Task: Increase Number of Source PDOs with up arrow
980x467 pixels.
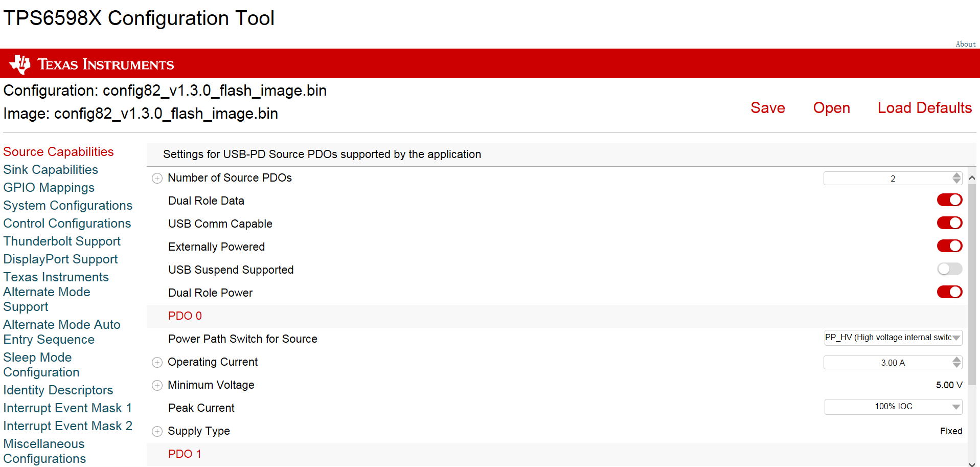Action: point(956,175)
